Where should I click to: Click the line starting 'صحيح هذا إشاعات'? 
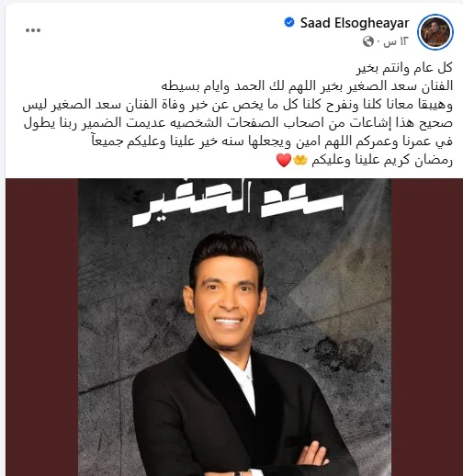(x=238, y=123)
